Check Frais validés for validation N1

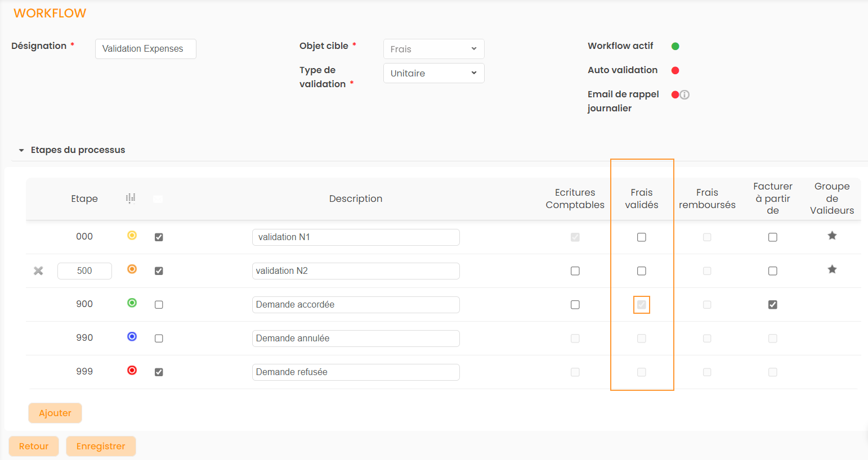(x=642, y=237)
